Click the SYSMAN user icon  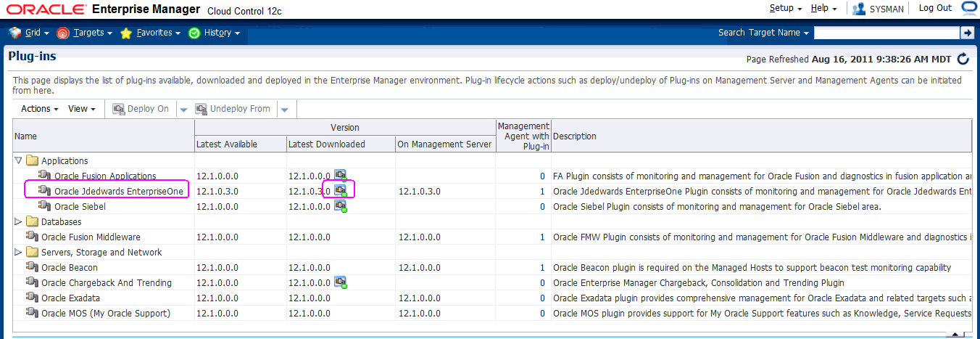[860, 9]
